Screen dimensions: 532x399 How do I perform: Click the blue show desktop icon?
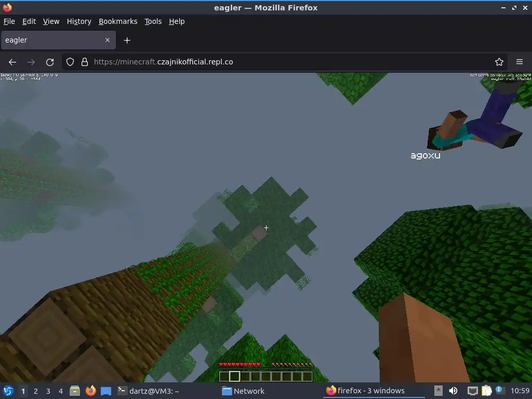coord(106,391)
